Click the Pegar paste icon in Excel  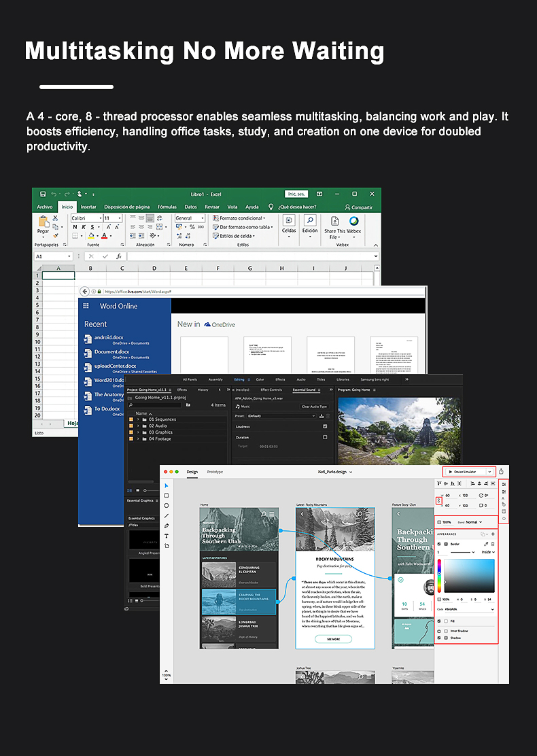[x=44, y=222]
